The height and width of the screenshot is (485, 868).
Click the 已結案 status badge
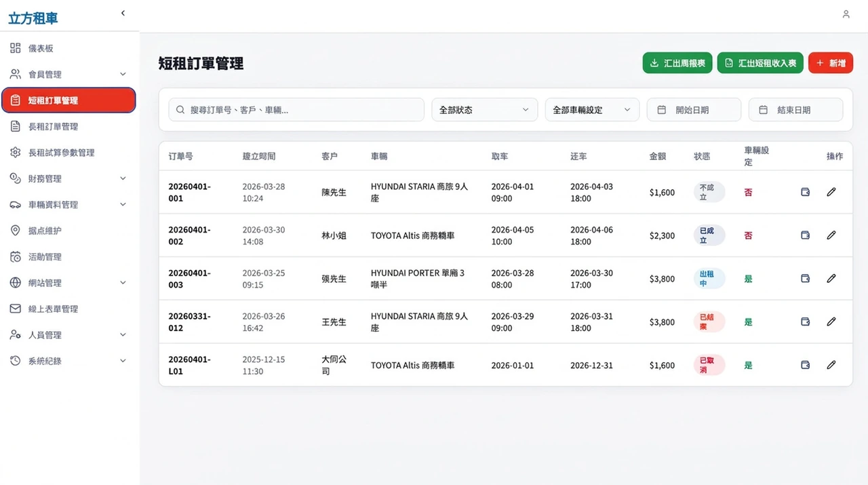[x=709, y=322]
